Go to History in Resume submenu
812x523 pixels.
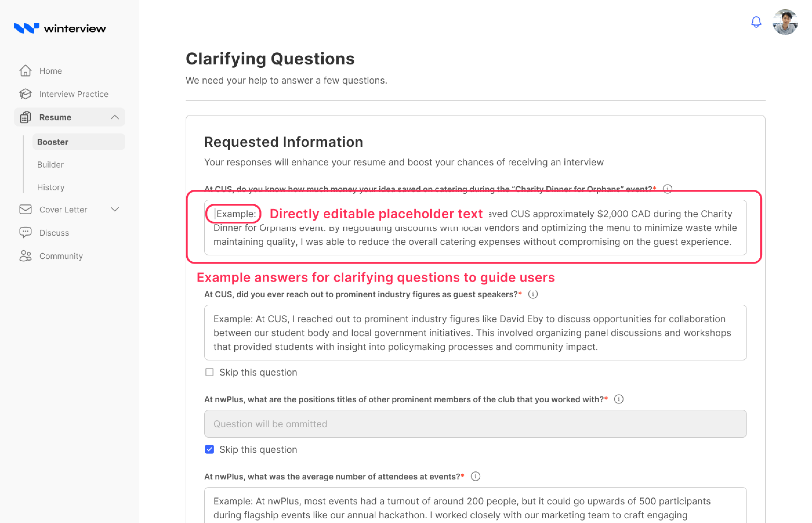pos(50,187)
